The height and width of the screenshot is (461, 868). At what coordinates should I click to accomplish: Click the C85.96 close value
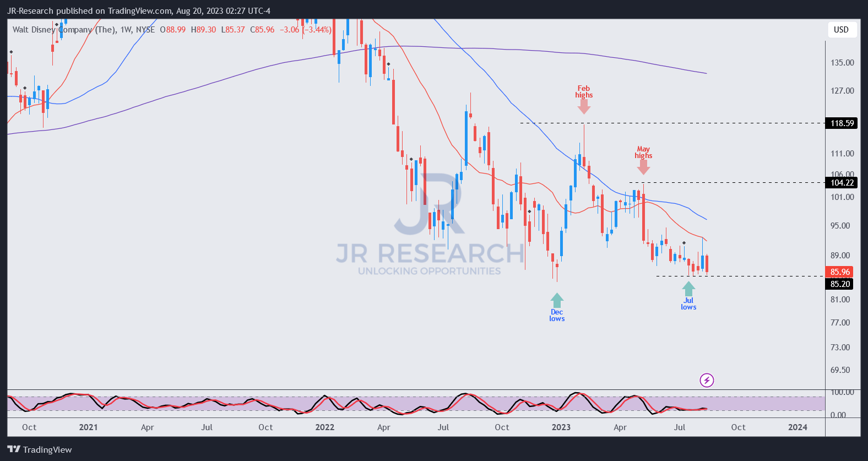coord(262,30)
